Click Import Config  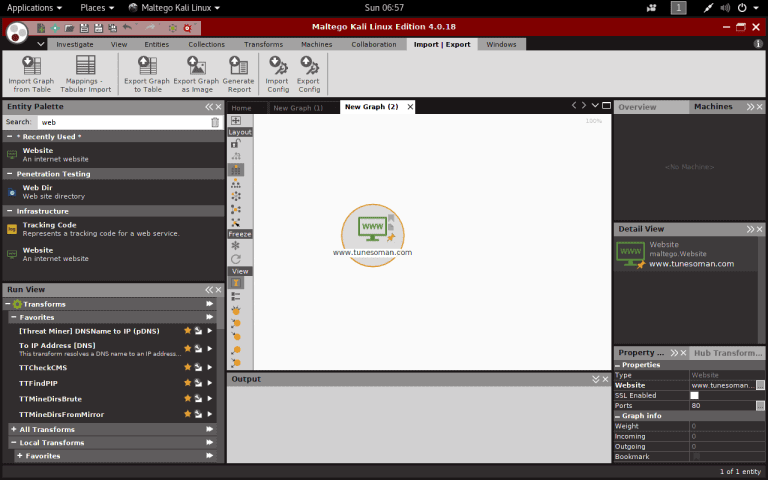278,74
